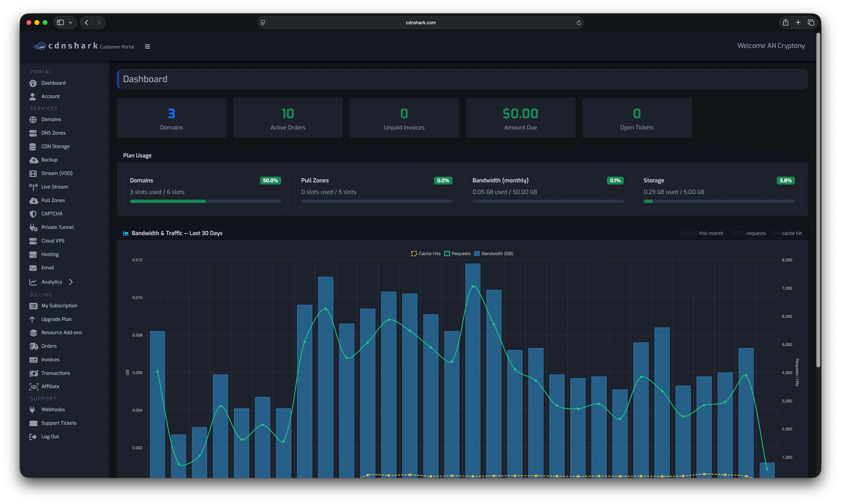The image size is (841, 504).
Task: Click the Domains globe icon
Action: 33,119
